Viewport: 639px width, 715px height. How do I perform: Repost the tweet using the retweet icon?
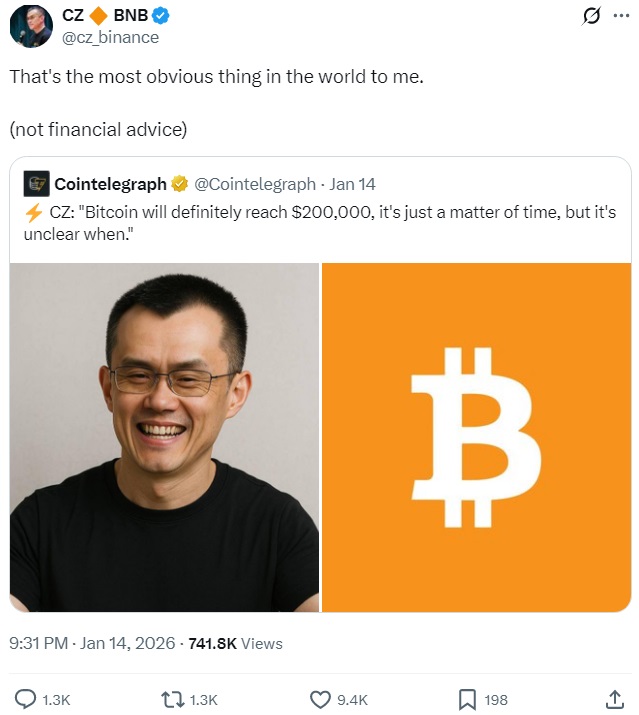pyautogui.click(x=172, y=699)
